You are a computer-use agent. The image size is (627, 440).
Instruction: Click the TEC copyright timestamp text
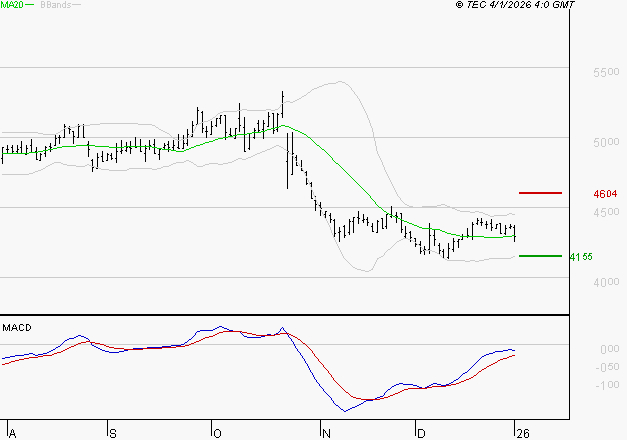click(515, 5)
